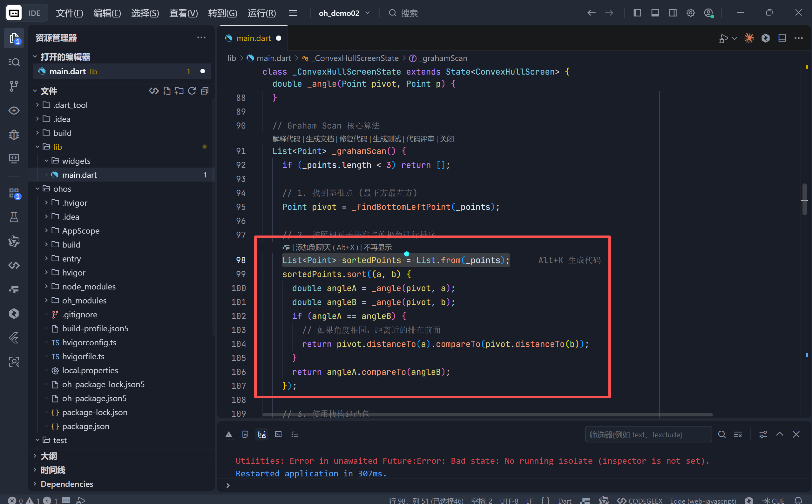
Task: Open the 运行(R) menu
Action: 261,13
